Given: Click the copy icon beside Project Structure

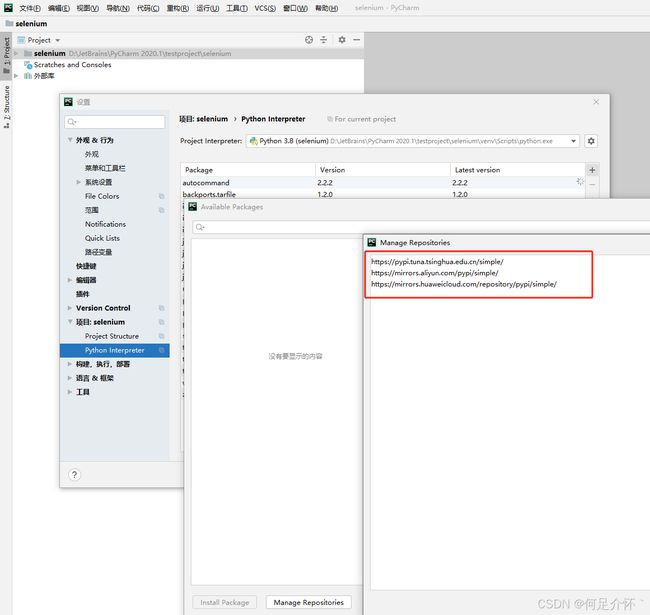Looking at the screenshot, I should pos(161,336).
